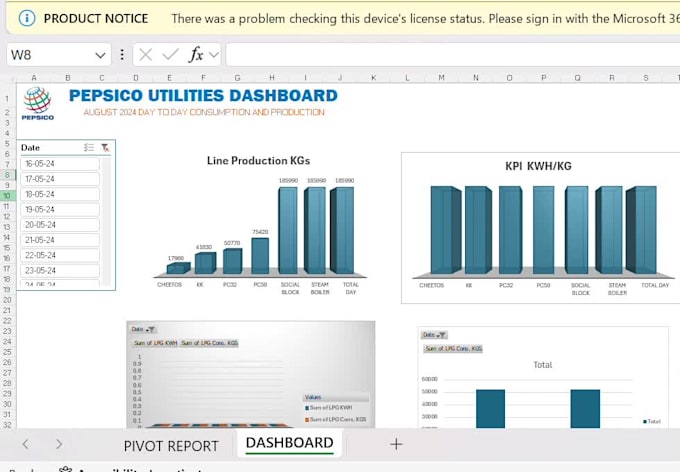This screenshot has height=472, width=680.
Task: Switch to the PIVOT REPORT sheet tab
Action: click(171, 446)
